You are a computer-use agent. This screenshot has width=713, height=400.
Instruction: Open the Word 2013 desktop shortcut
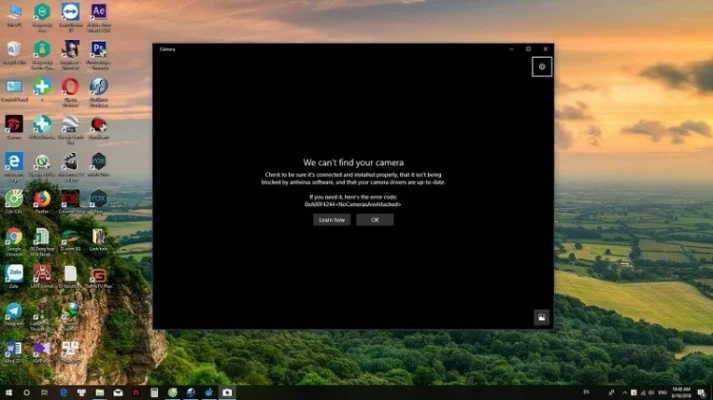click(x=14, y=348)
